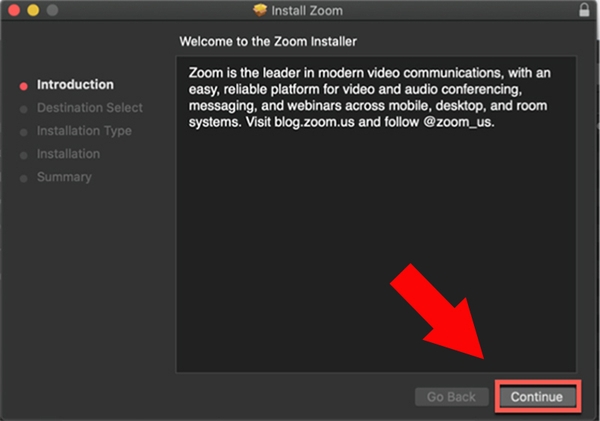Click the Installation step label
This screenshot has width=600, height=421.
[x=68, y=154]
